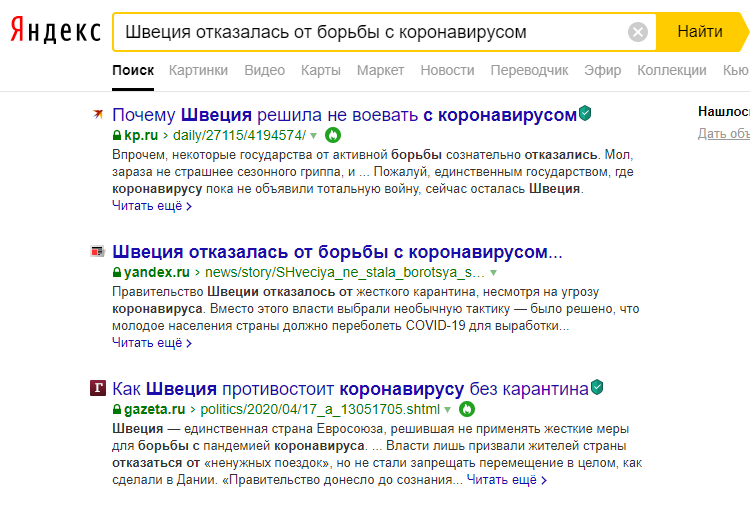The image size is (750, 507).
Task: Click the gazeta.ru favicon icon
Action: [98, 388]
